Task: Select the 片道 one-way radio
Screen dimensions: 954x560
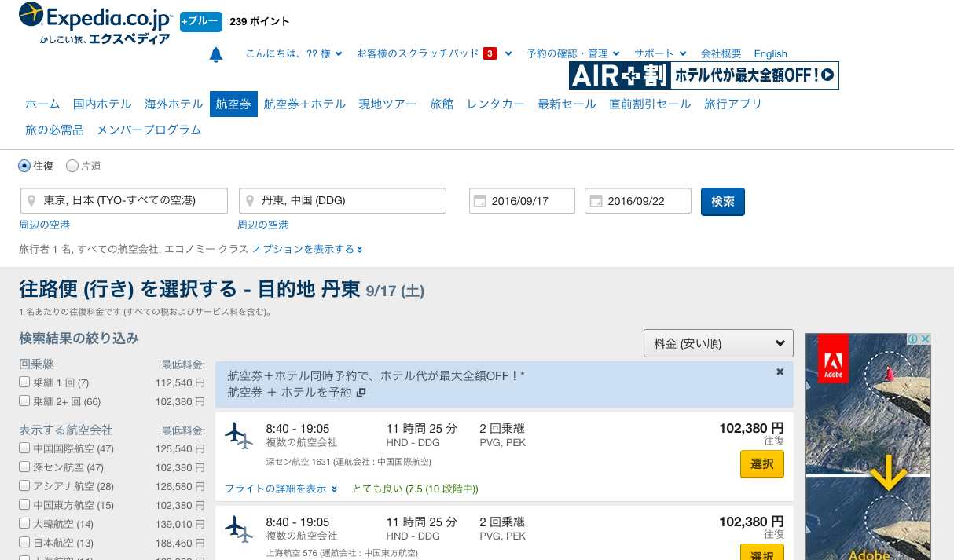Action: (x=72, y=166)
